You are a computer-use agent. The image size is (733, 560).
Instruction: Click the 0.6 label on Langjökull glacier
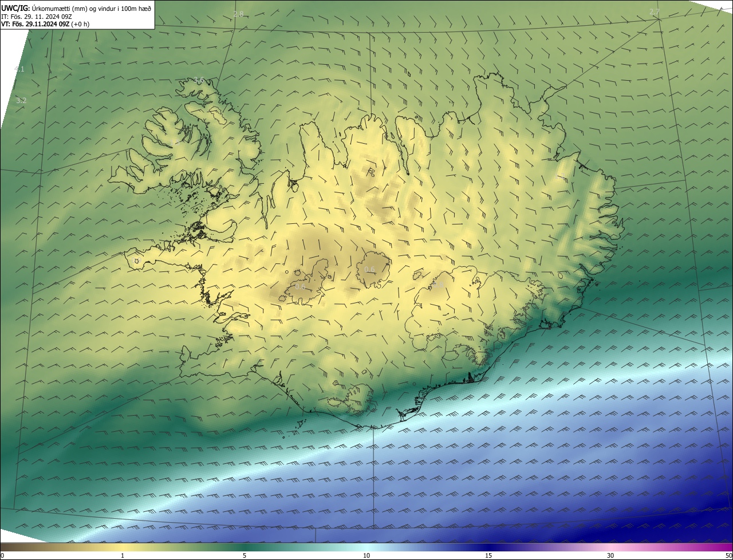301,286
